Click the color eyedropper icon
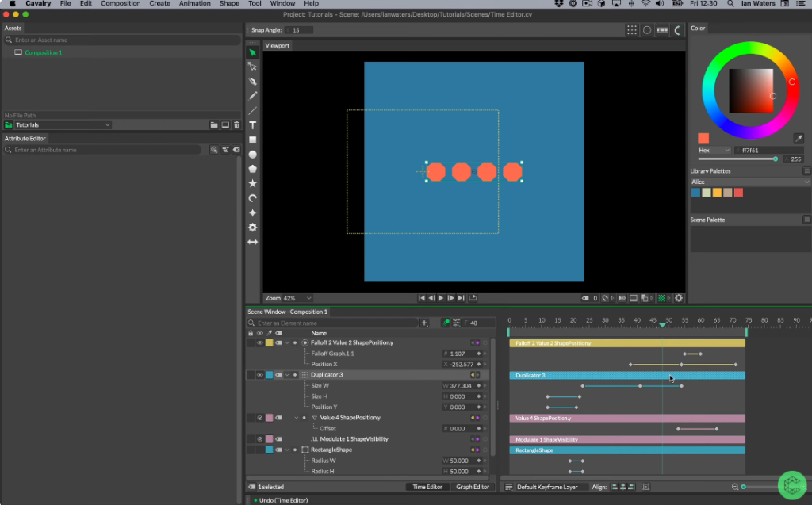The width and height of the screenshot is (812, 505). pos(799,138)
